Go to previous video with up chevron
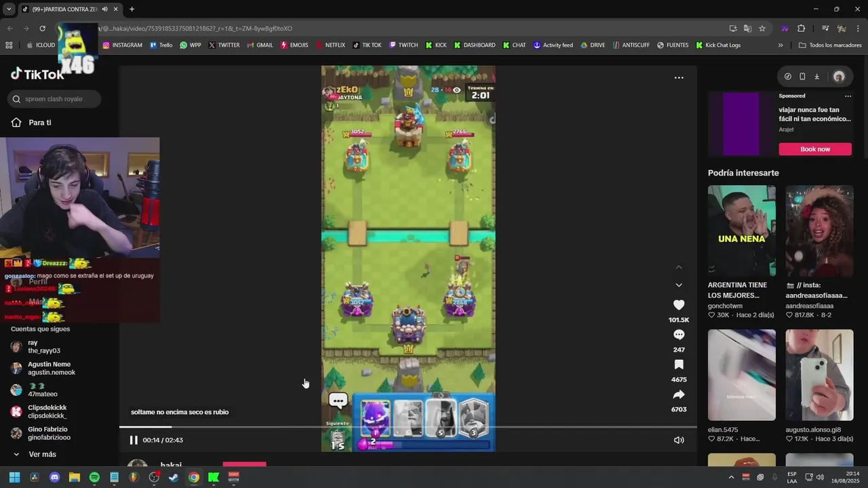The width and height of the screenshot is (868, 488). click(679, 267)
